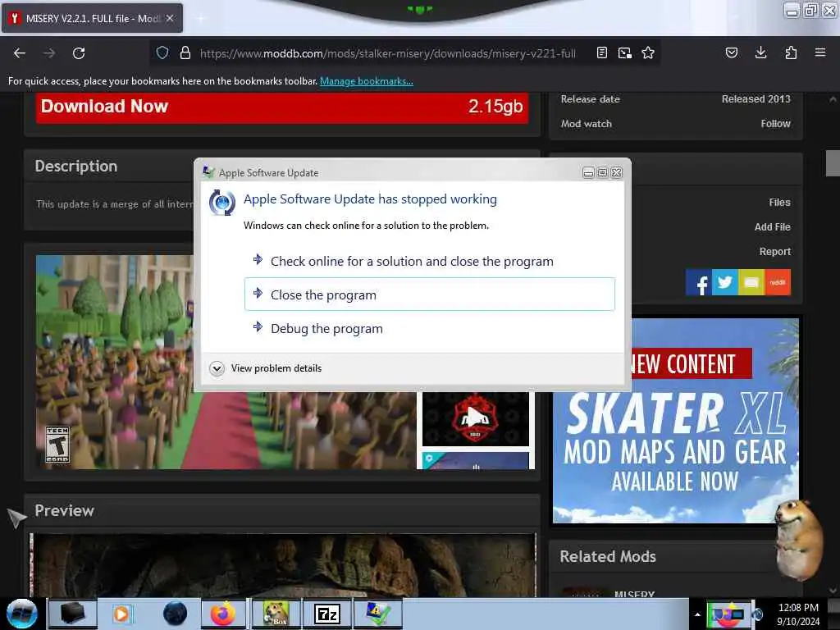This screenshot has height=630, width=840.
Task: Open Firefox from the taskbar
Action: (223, 614)
